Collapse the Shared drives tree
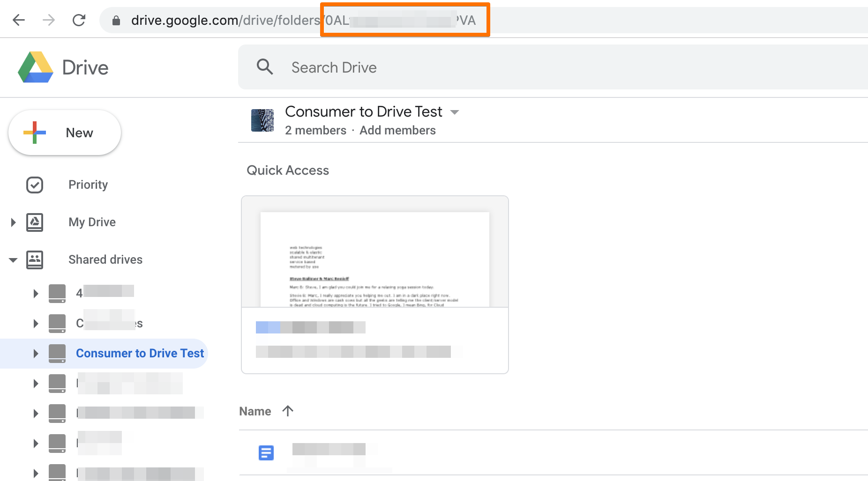 coord(13,260)
